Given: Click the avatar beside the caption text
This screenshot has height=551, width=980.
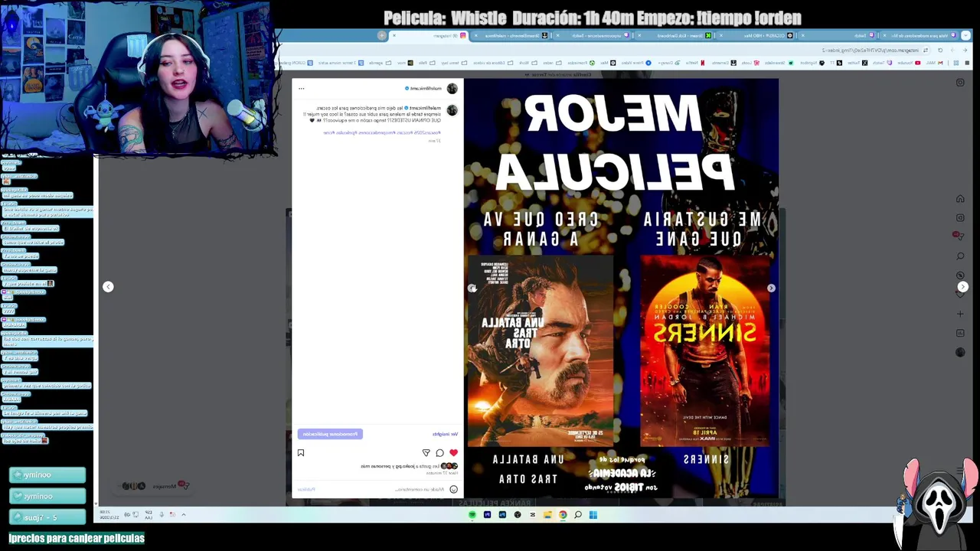Looking at the screenshot, I should [x=452, y=110].
